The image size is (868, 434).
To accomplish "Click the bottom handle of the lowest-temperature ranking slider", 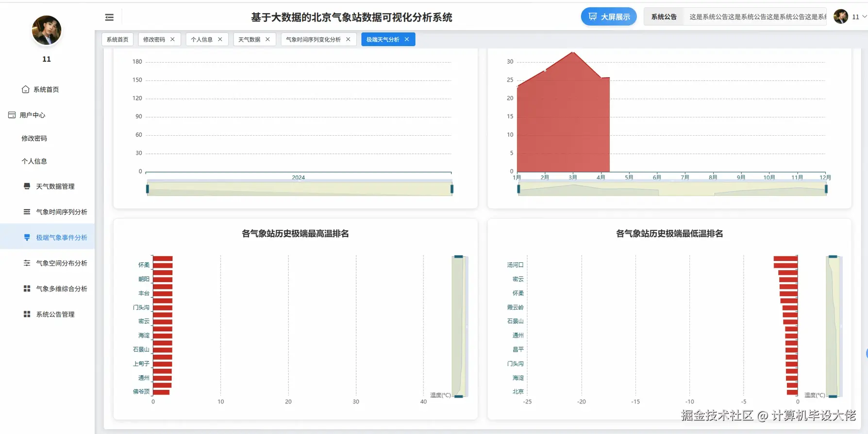I will (x=833, y=396).
